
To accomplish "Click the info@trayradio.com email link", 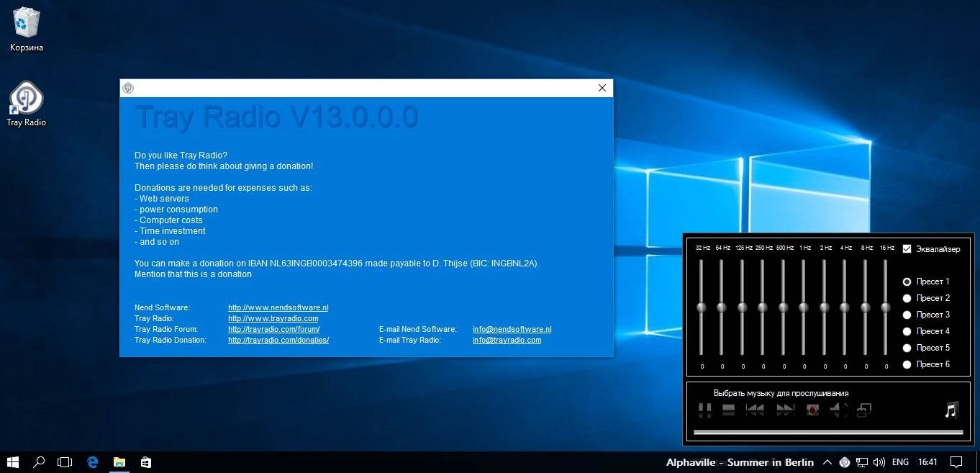I will [507, 340].
